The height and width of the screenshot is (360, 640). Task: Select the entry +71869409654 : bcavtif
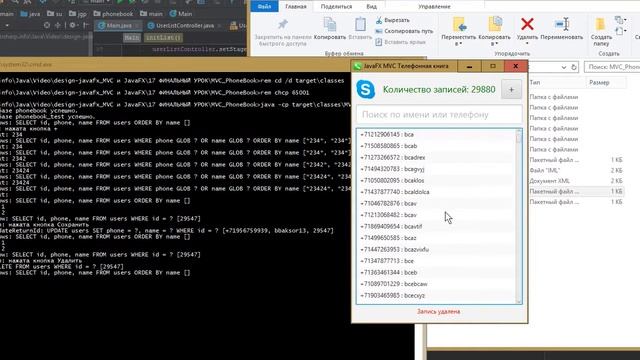point(436,226)
